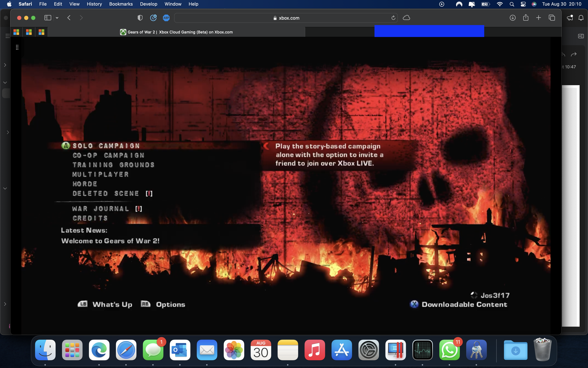Open Safari sidebar toggle button

click(48, 18)
